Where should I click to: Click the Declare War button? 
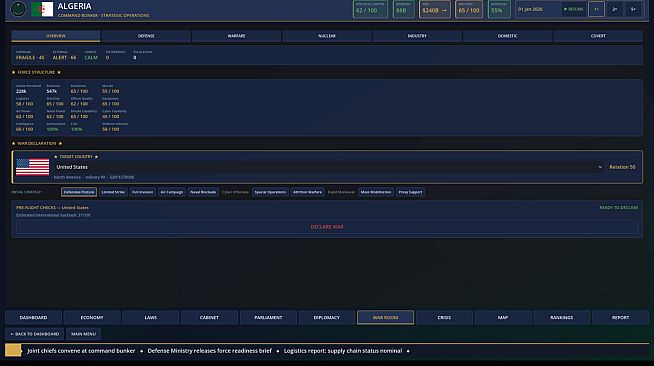(x=327, y=227)
